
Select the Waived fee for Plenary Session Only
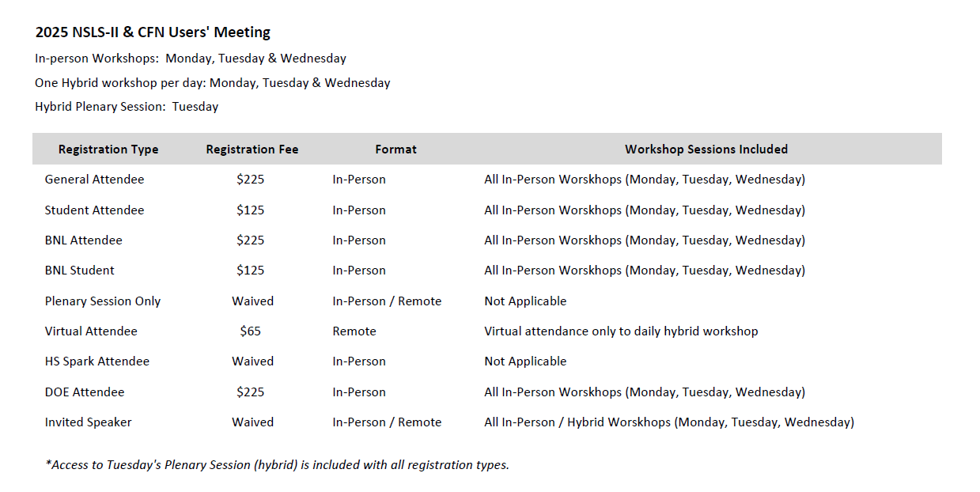click(253, 301)
